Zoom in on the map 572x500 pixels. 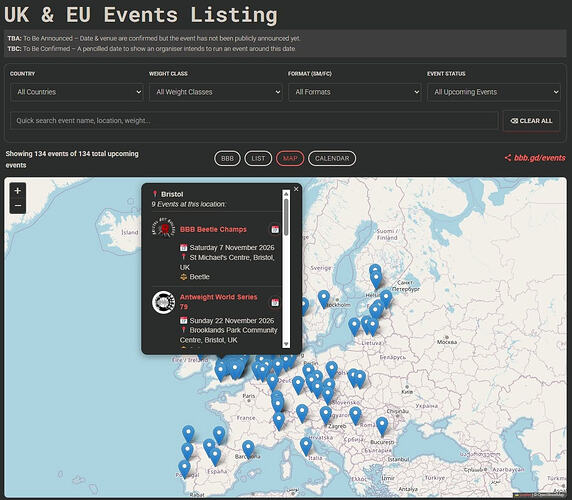[17, 190]
